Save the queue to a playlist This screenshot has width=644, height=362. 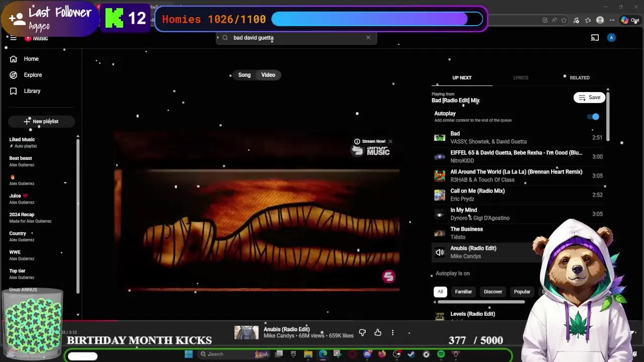coord(589,98)
